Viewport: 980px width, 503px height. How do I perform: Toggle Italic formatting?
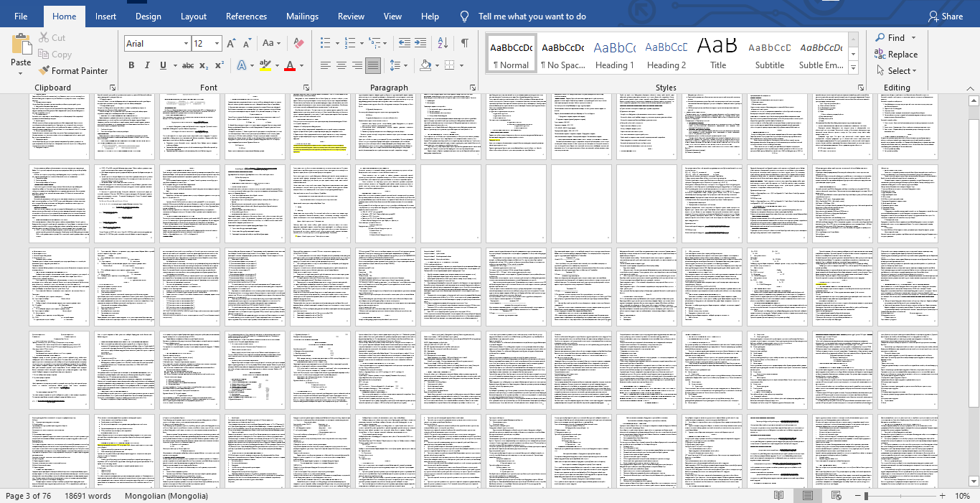pos(147,65)
